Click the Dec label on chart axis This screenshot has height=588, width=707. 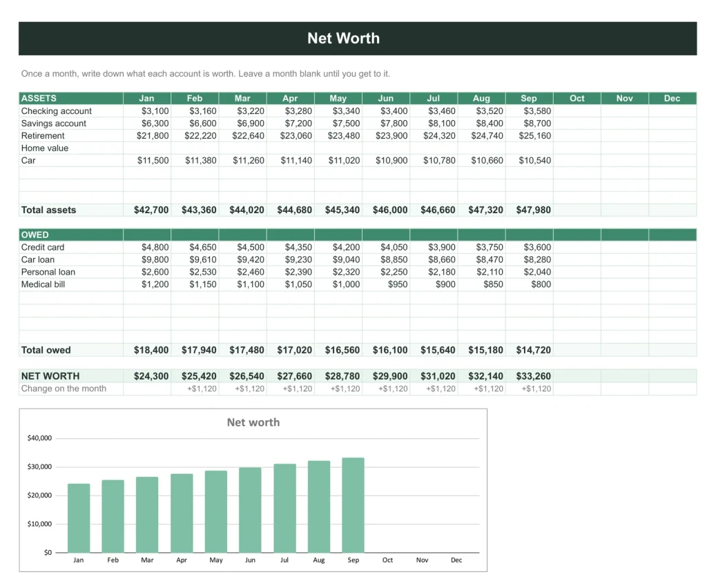click(x=456, y=560)
